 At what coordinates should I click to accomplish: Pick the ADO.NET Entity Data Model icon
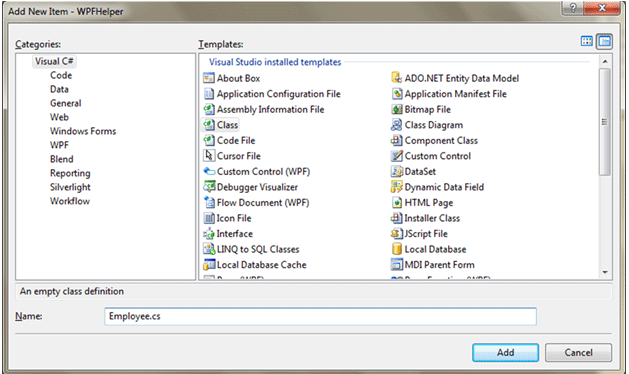point(396,78)
